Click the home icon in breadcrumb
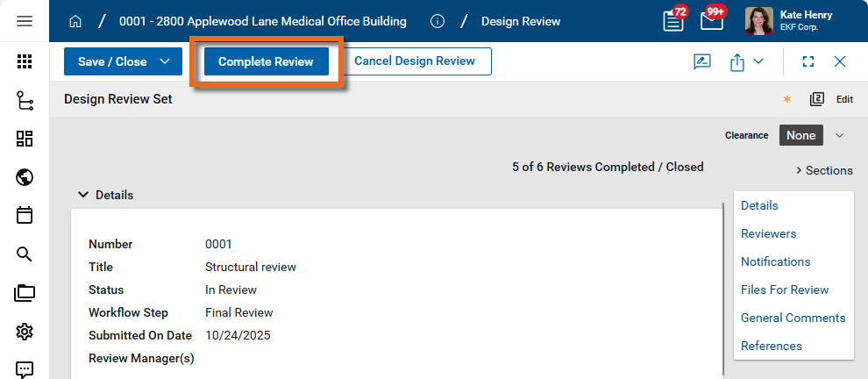The image size is (868, 379). (75, 21)
